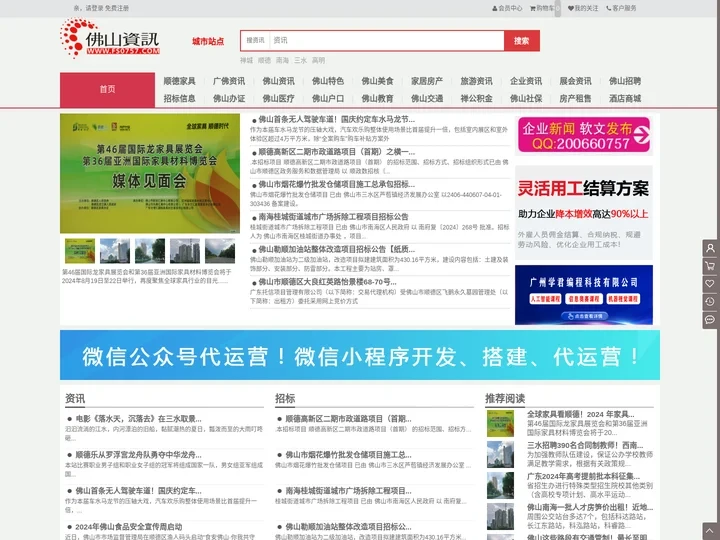
Task: Open the 企业资讯 menu item
Action: coord(526,81)
